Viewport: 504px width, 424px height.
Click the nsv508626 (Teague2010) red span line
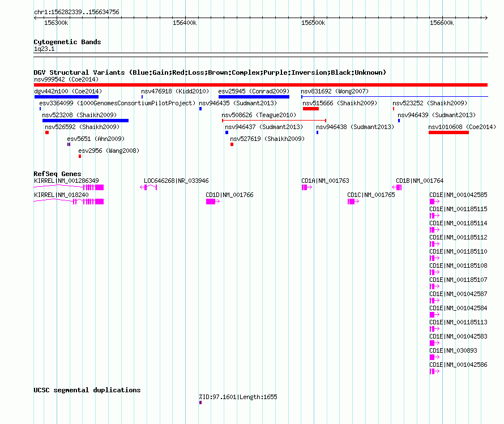pos(274,121)
